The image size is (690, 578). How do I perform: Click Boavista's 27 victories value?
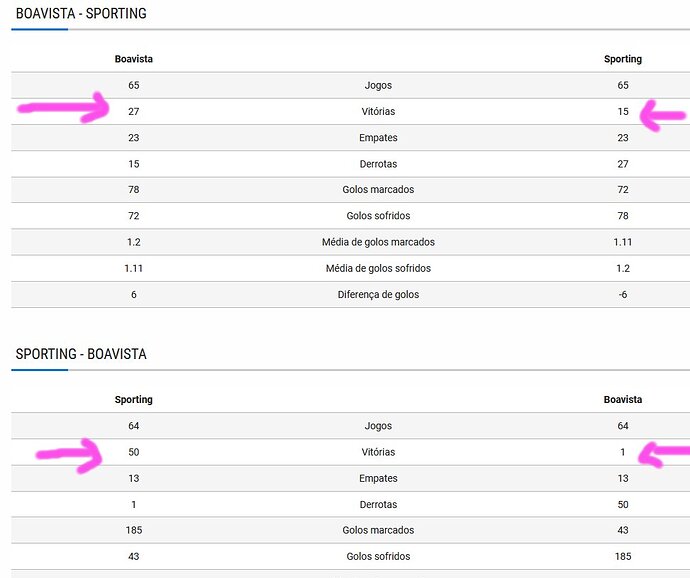coord(134,112)
